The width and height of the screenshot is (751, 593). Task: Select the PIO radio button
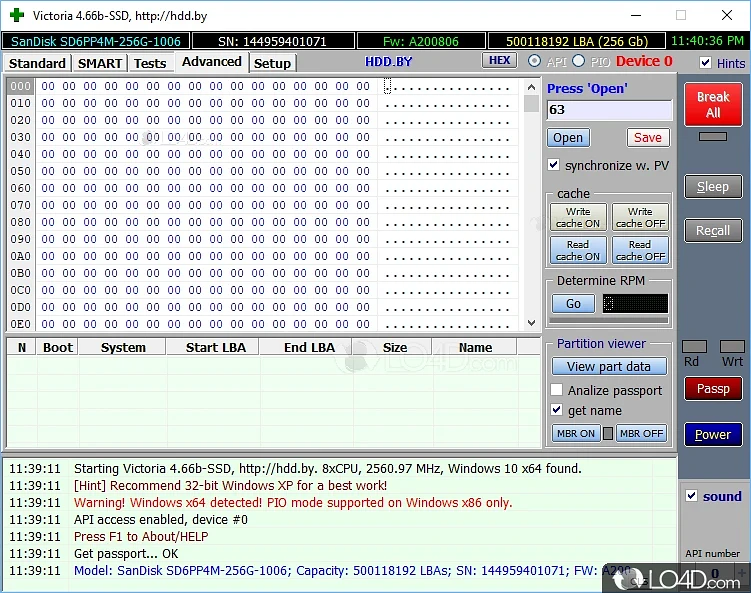pyautogui.click(x=579, y=61)
